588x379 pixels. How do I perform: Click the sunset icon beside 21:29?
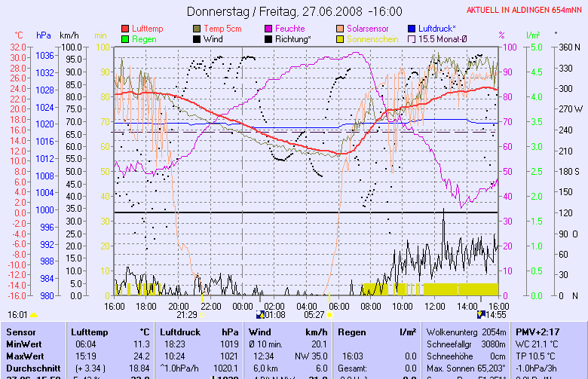[x=202, y=316]
